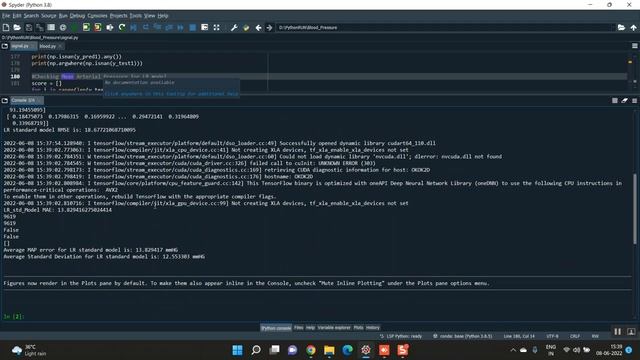
Task: Open the Run menu
Action: click(x=63, y=16)
